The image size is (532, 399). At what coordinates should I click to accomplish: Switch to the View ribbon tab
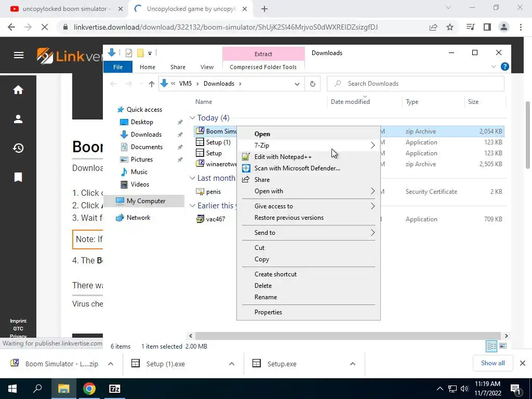207,67
